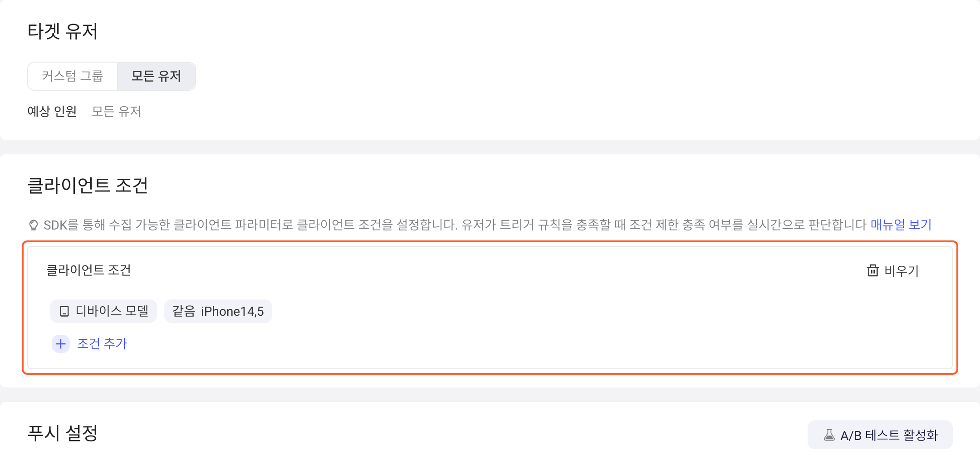Click the gray 모든 유저 estimate value
This screenshot has width=980, height=460.
117,111
